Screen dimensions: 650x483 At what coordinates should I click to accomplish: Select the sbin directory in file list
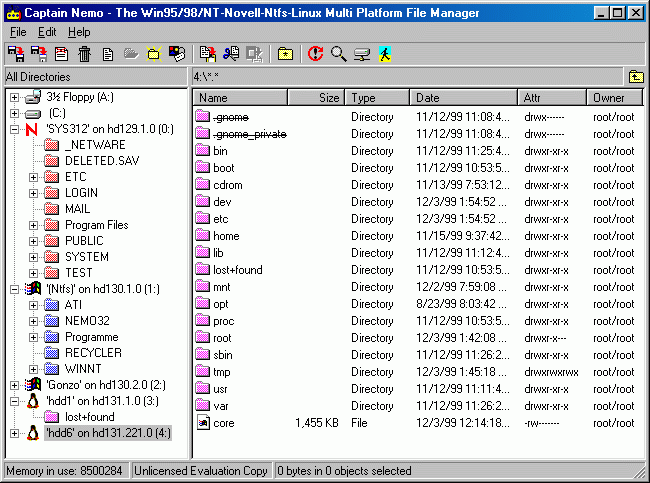[x=223, y=355]
